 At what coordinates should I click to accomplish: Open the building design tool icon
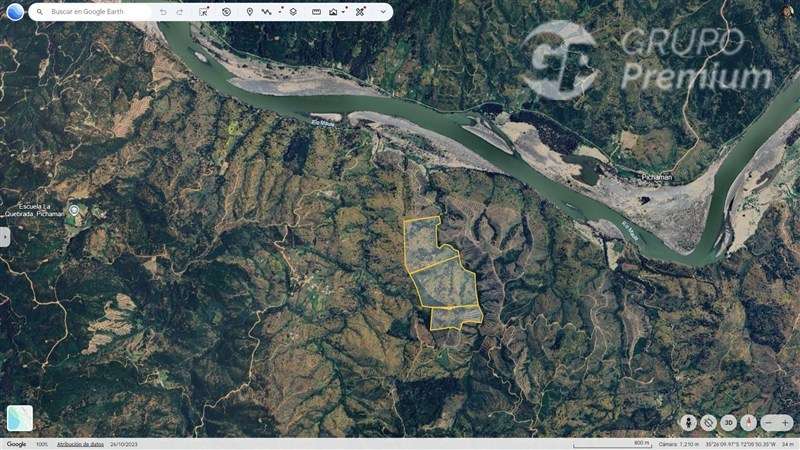333,12
